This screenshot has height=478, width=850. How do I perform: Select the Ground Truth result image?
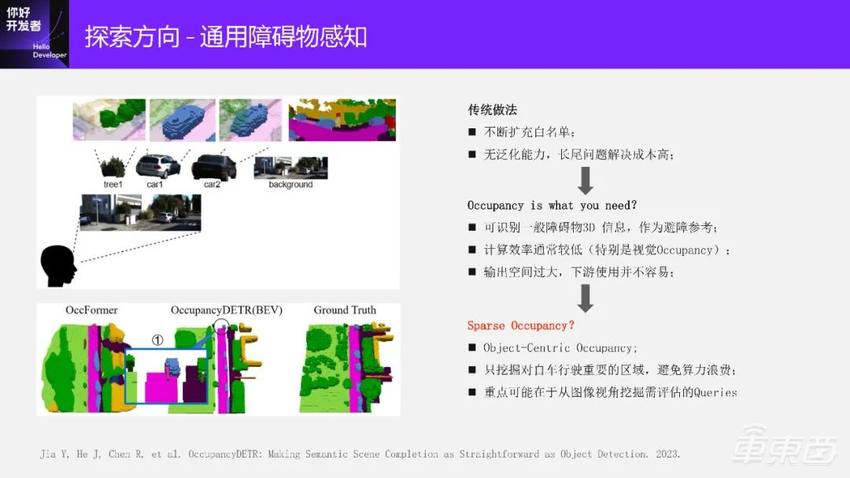tap(344, 365)
